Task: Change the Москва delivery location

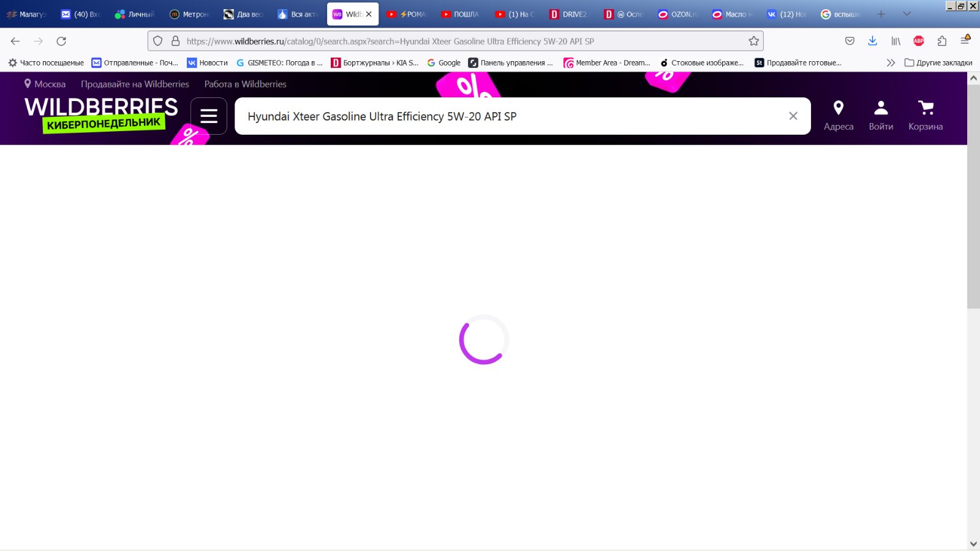Action: tap(45, 84)
